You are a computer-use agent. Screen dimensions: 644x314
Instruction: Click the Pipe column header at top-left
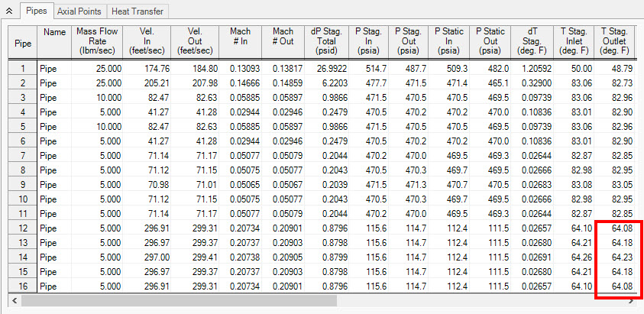[23, 41]
